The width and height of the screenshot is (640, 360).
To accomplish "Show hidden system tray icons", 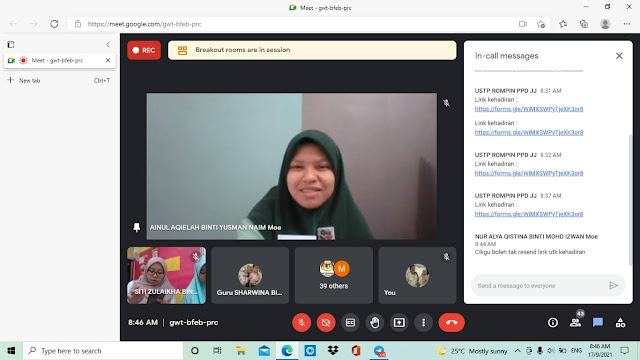I will pos(518,351).
